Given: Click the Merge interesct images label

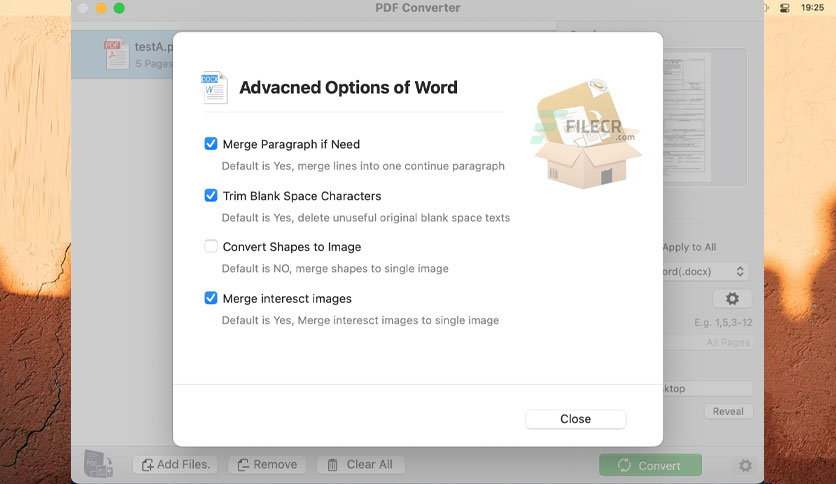Looking at the screenshot, I should click(x=287, y=299).
